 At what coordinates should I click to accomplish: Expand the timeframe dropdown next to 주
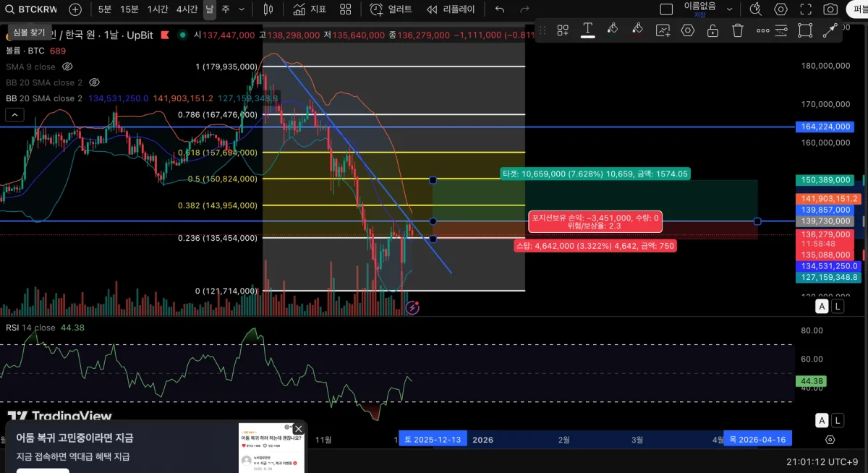(x=242, y=9)
